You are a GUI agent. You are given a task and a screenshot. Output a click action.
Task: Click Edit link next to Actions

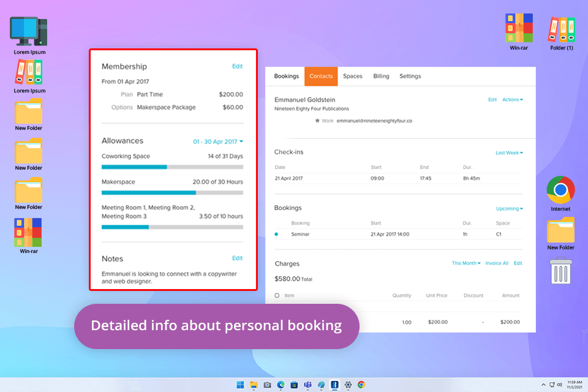[x=492, y=100]
